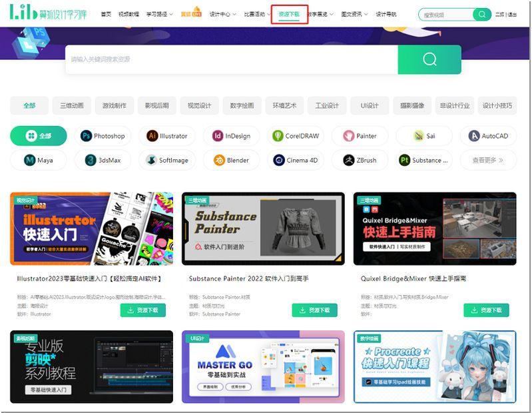Open the Quixel Bridge&Mixer course thumbnail
Image resolution: width=532 pixels, height=413 pixels.
tap(434, 228)
